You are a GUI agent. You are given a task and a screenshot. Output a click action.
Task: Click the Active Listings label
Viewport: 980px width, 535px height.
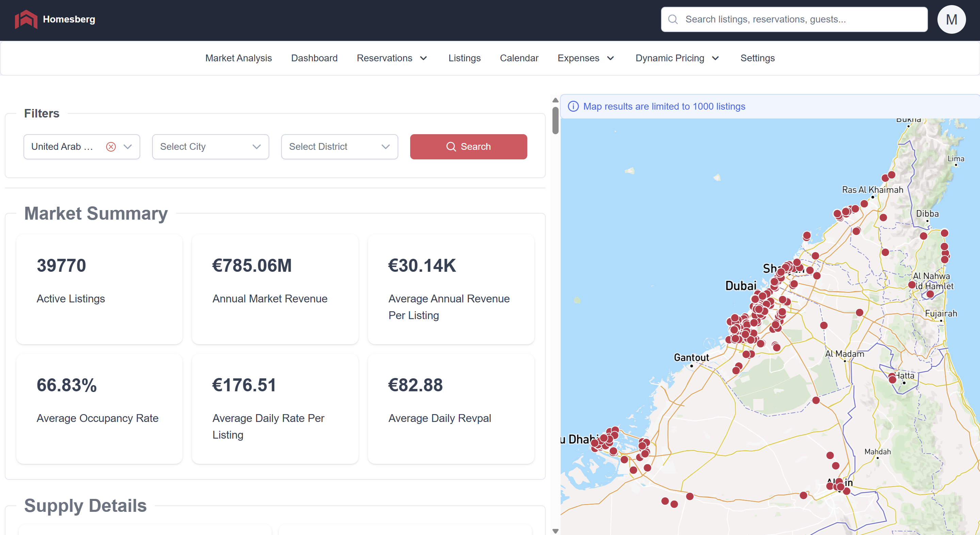71,299
